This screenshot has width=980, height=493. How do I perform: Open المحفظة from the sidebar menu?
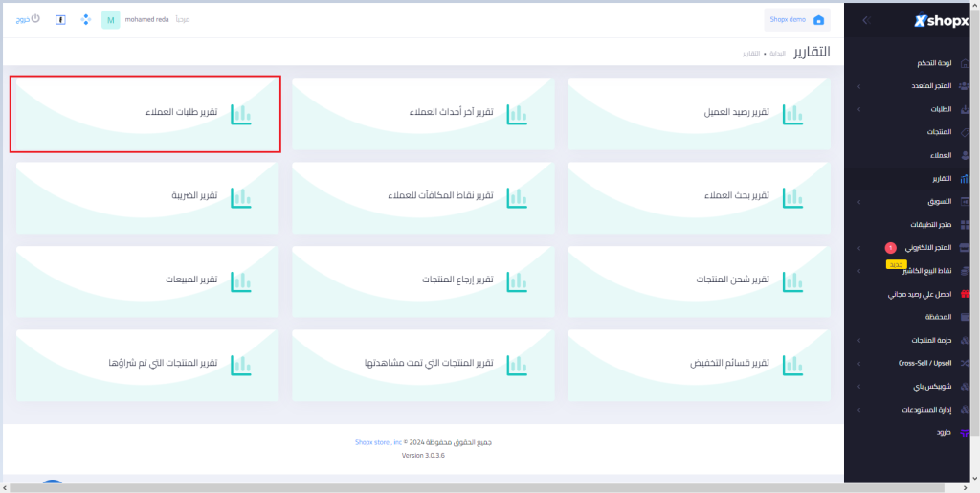[937, 317]
